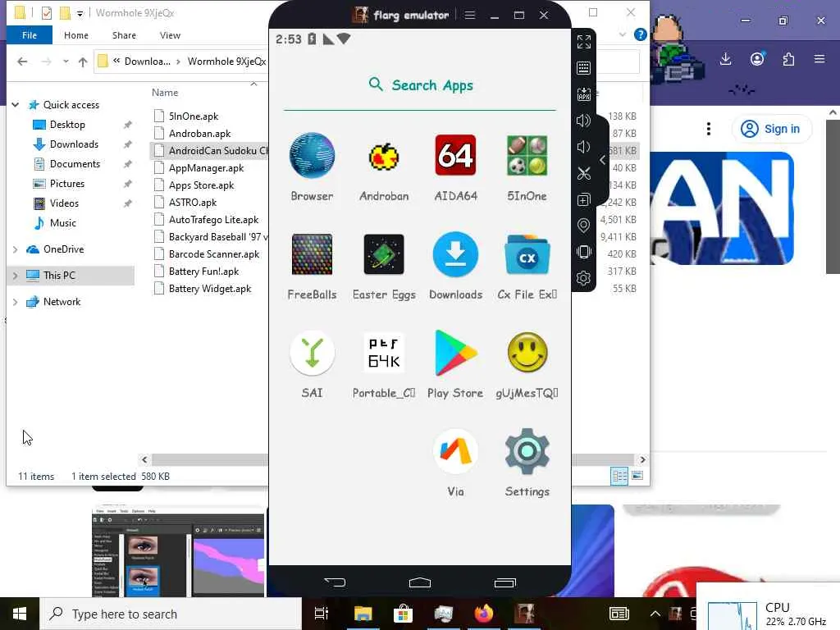Image resolution: width=840 pixels, height=630 pixels.
Task: Go back in File Explorer
Action: point(22,62)
